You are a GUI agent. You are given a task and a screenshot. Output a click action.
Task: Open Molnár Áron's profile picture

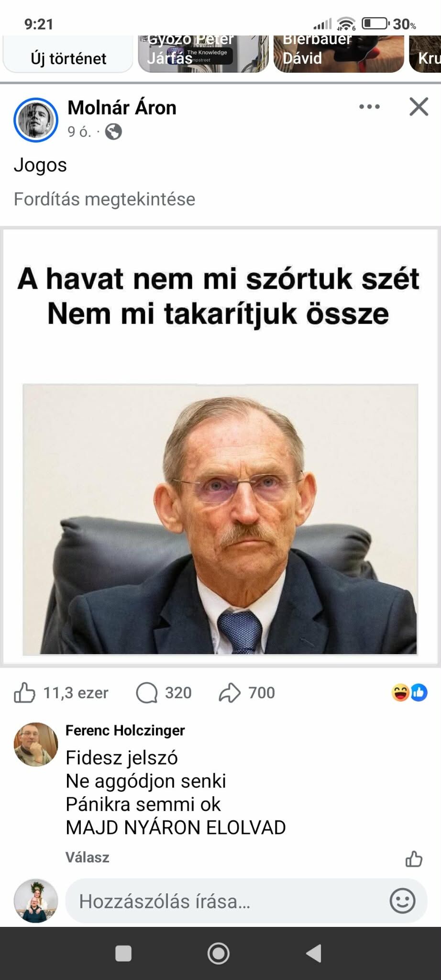tap(36, 120)
